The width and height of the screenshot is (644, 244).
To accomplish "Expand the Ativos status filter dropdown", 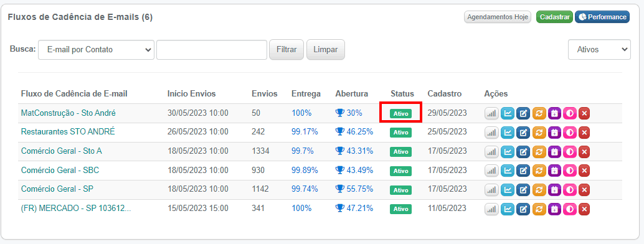I will click(x=599, y=50).
